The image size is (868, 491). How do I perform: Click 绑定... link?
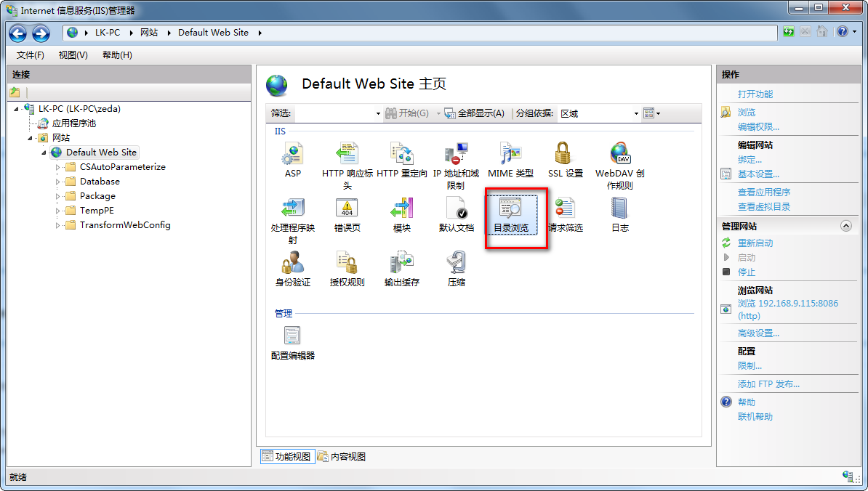click(750, 160)
